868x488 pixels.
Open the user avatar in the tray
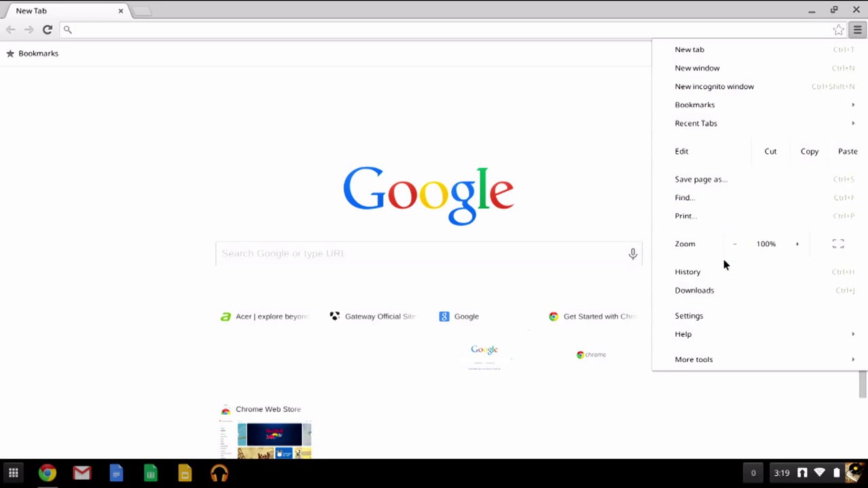855,473
